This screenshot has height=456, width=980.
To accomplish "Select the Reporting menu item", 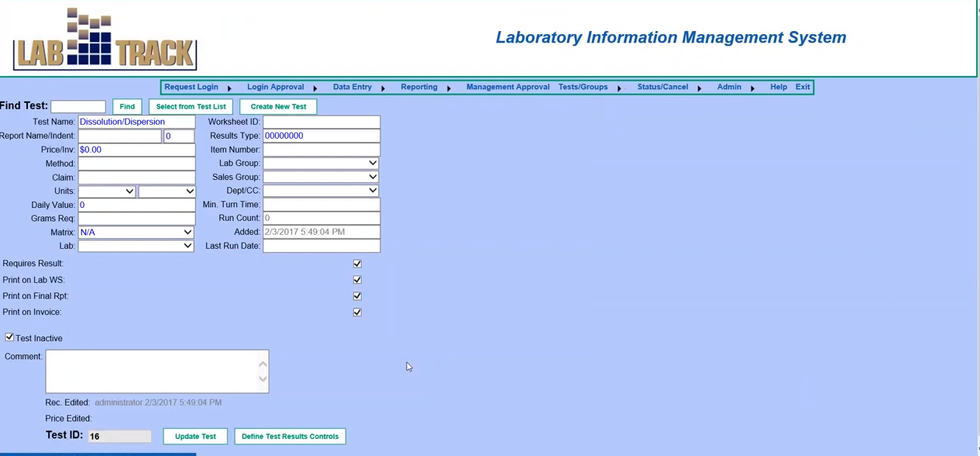I will (419, 86).
